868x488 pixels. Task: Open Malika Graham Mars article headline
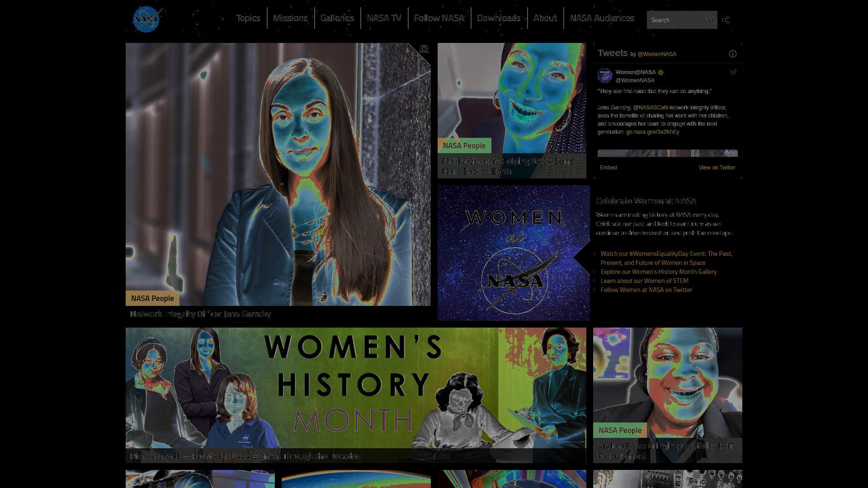tap(508, 166)
